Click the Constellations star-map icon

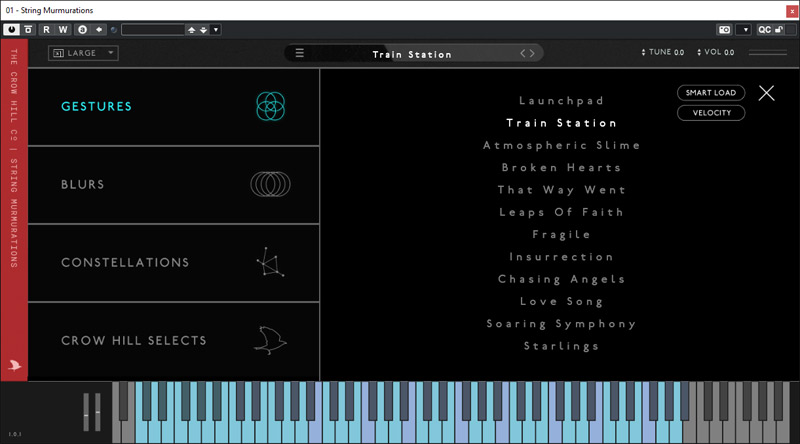[x=270, y=263]
